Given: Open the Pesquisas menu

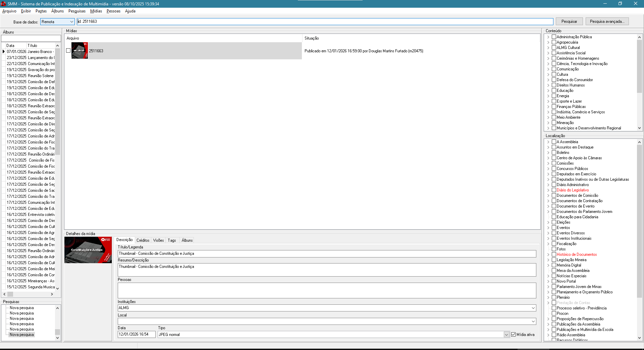Looking at the screenshot, I should click(x=77, y=11).
